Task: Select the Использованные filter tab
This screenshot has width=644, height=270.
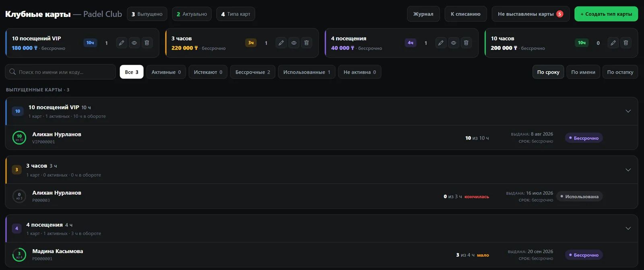Action: pos(307,72)
